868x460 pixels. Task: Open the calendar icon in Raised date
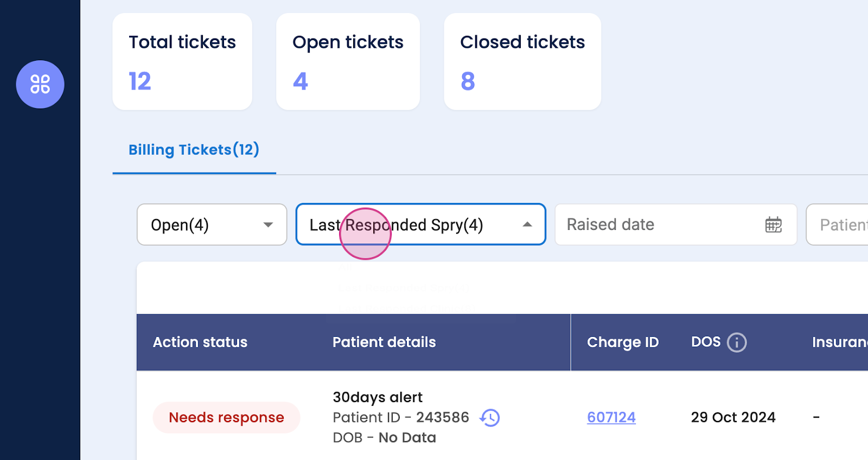[773, 225]
